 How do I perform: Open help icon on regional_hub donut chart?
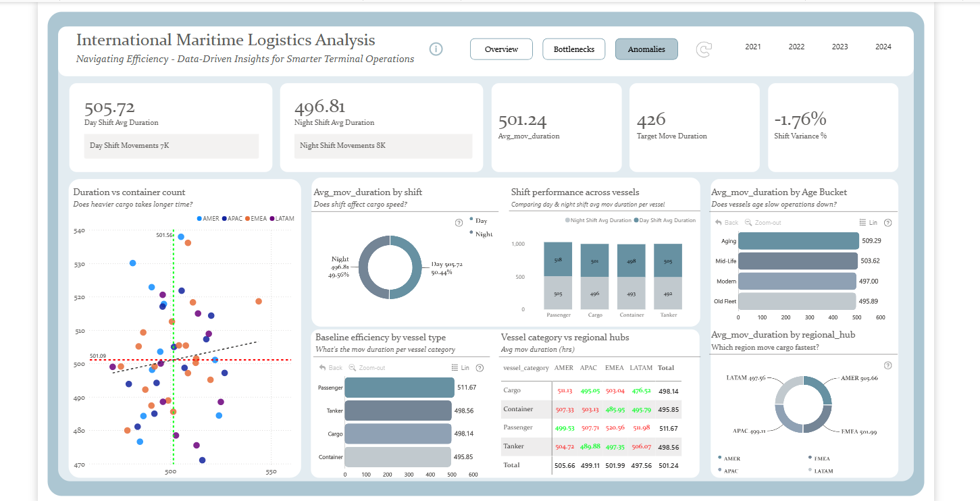click(x=887, y=365)
